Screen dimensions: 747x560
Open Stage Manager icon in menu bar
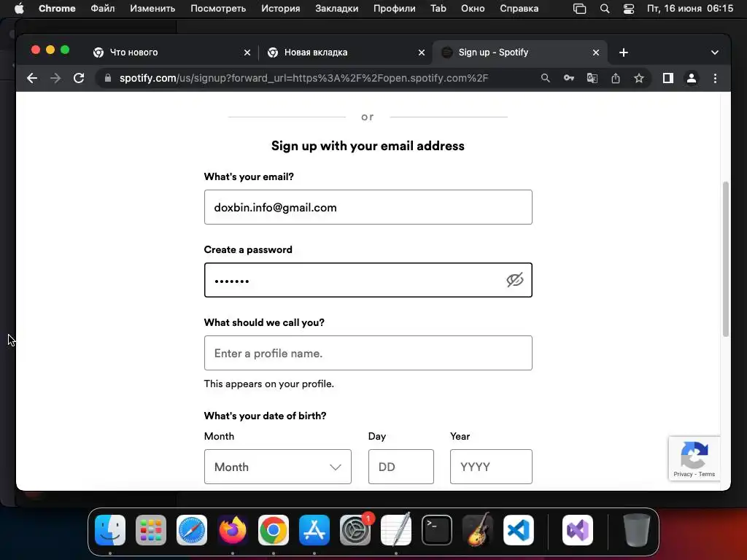point(579,9)
